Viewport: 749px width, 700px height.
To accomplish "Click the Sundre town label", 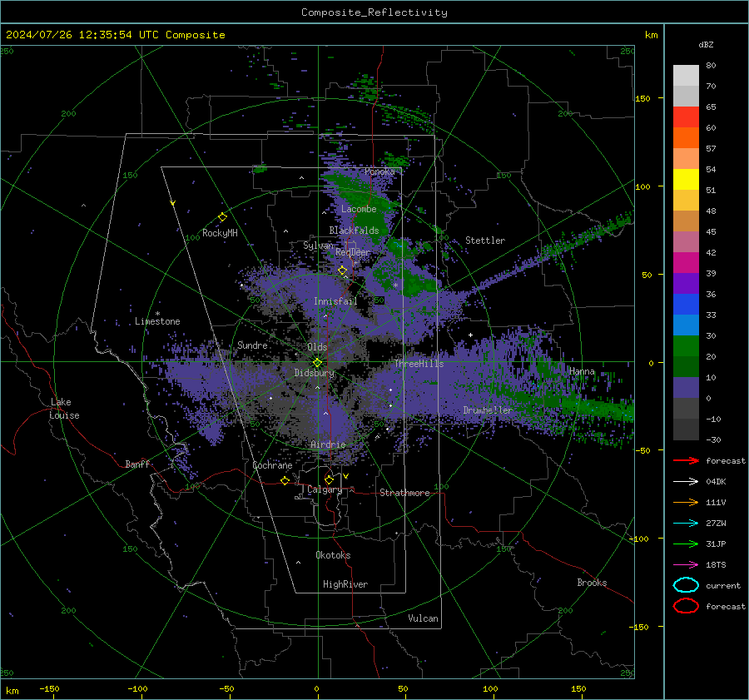I will (x=252, y=345).
